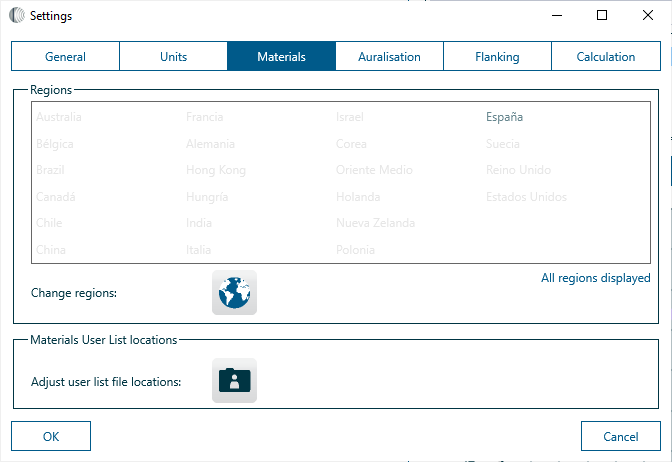Screen dimensions: 672x462
Task: Choose Chile in the regions list
Action: [49, 223]
